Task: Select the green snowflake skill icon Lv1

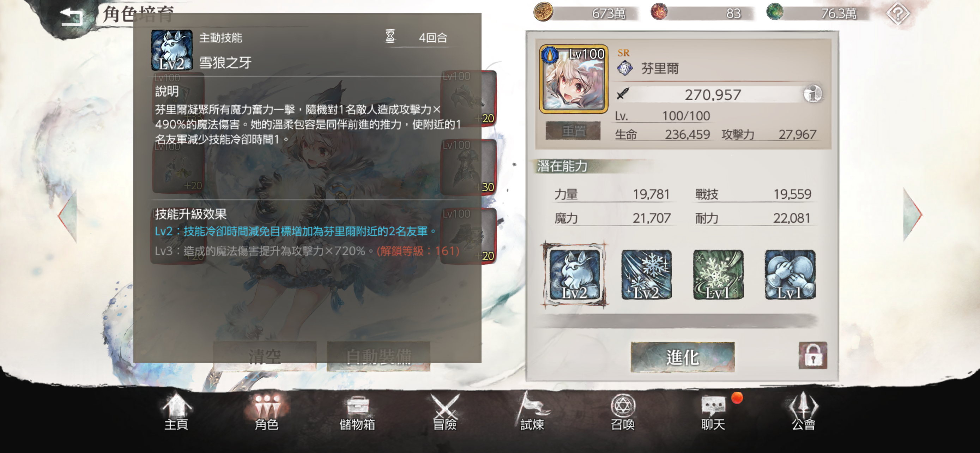Action: click(718, 274)
